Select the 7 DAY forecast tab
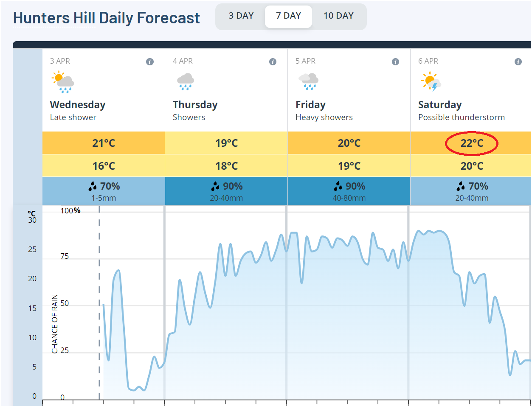The width and height of the screenshot is (532, 406). click(x=288, y=16)
